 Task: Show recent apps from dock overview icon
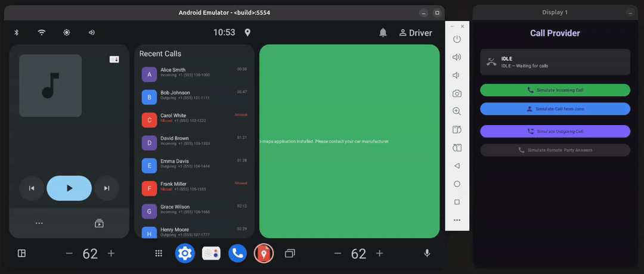(x=290, y=254)
